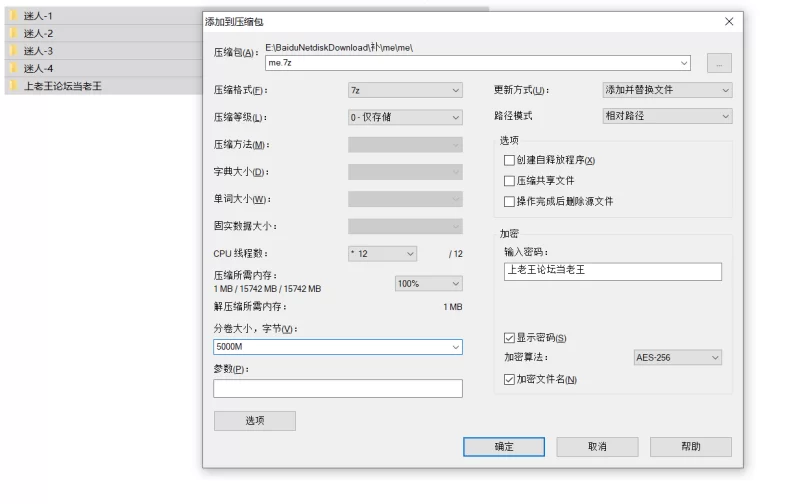800x504 pixels.
Task: Open CPU 线程数 dropdown showing 12
Action: coord(382,254)
